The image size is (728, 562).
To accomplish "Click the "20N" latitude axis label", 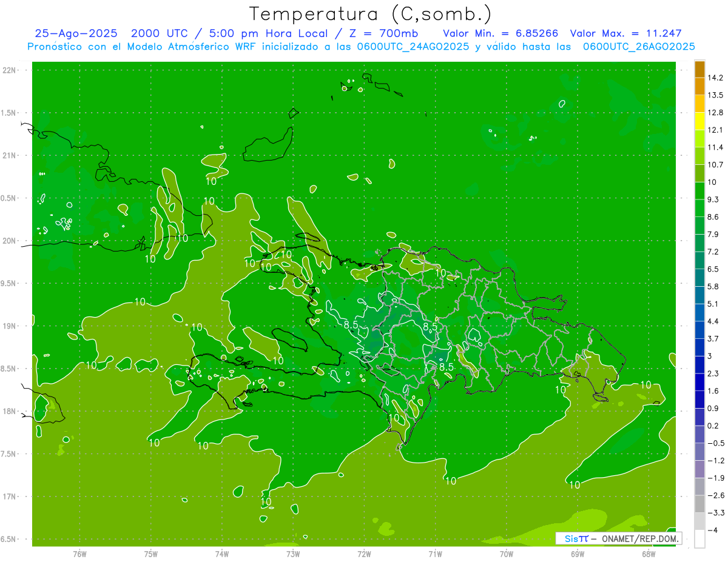I will (10, 241).
